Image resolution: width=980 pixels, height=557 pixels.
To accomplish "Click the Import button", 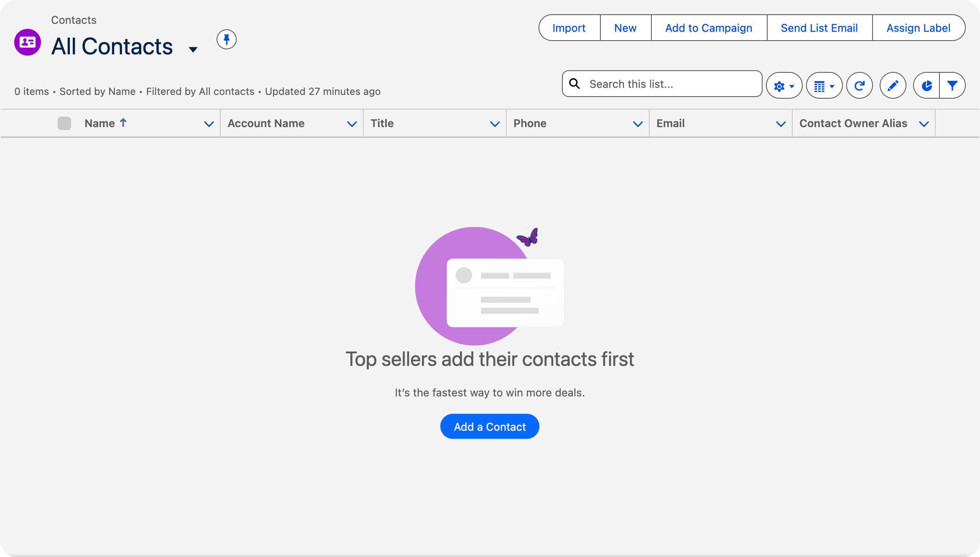I will pos(569,28).
